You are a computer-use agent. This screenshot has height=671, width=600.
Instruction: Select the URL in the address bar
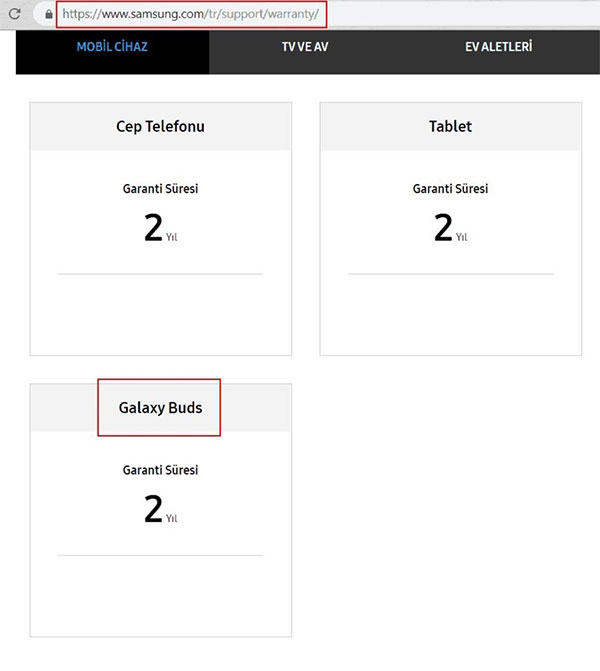191,14
